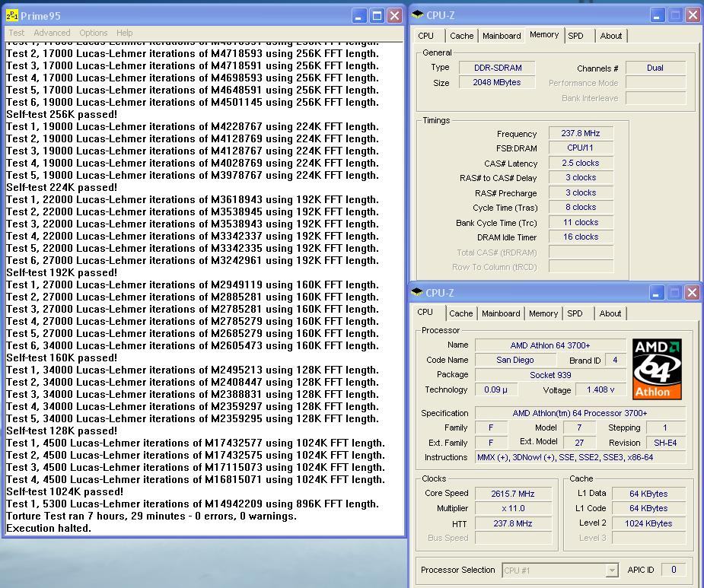Open the Processor Selection CPU #1 dropdown

(x=560, y=570)
